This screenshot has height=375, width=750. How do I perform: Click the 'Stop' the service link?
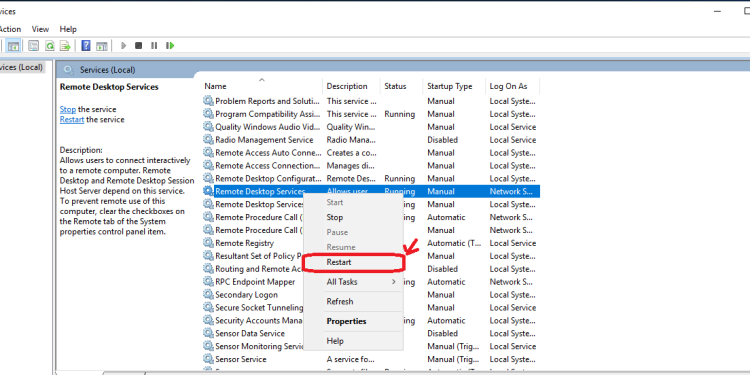(68, 110)
